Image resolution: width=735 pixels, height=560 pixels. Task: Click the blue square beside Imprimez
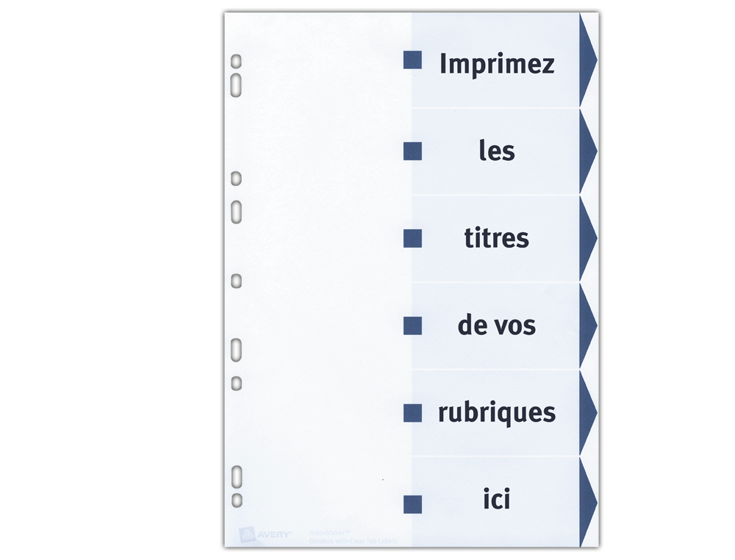pos(412,60)
